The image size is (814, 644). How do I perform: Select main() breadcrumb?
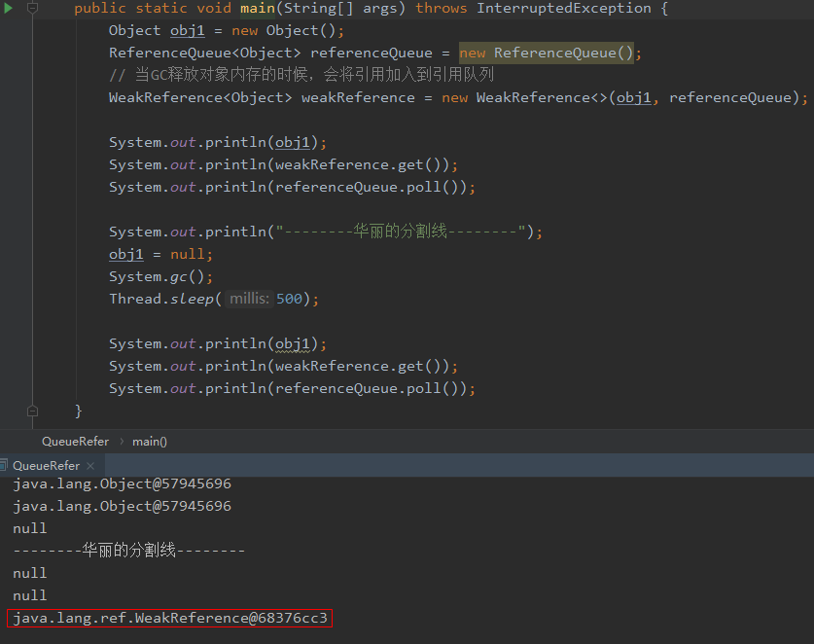point(150,442)
